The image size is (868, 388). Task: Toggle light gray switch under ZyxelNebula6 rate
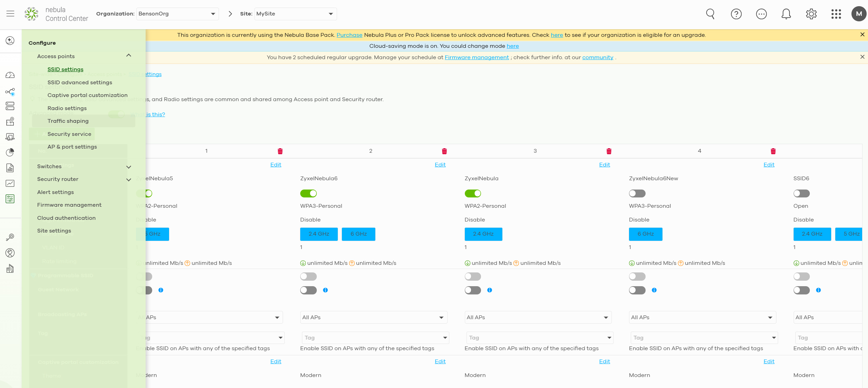pyautogui.click(x=308, y=277)
